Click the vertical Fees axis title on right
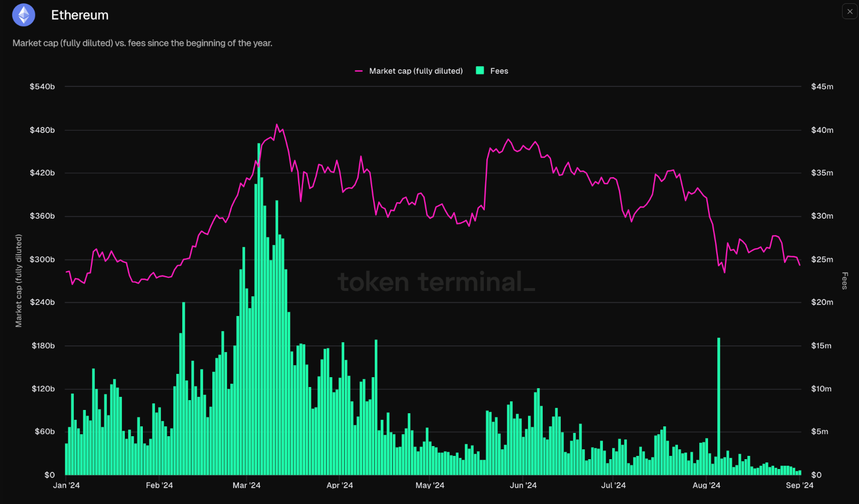This screenshot has width=859, height=504. 845,281
